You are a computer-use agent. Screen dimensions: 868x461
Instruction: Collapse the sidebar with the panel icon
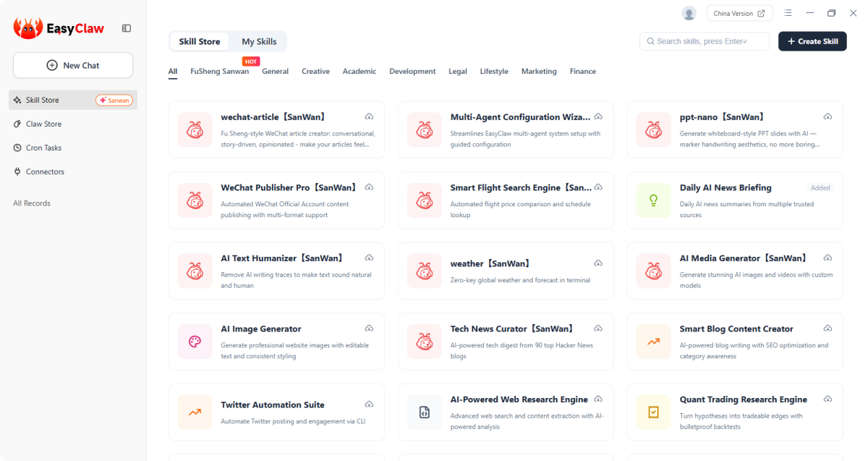[127, 28]
